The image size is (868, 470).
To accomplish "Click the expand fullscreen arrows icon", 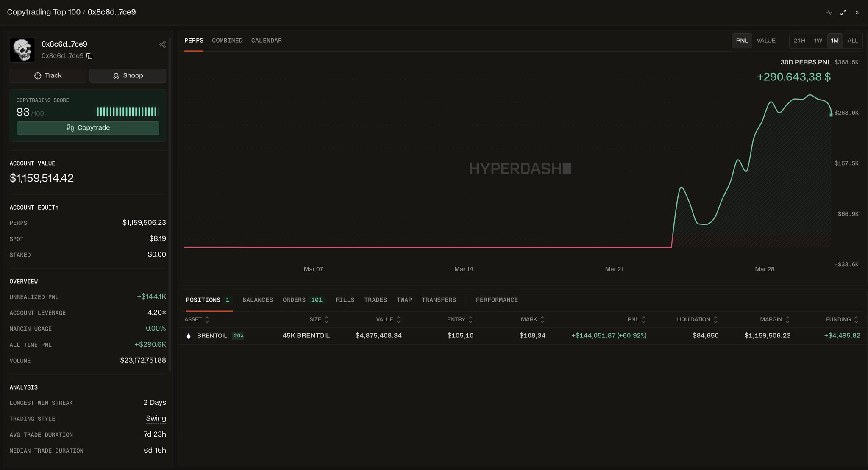I will click(843, 12).
